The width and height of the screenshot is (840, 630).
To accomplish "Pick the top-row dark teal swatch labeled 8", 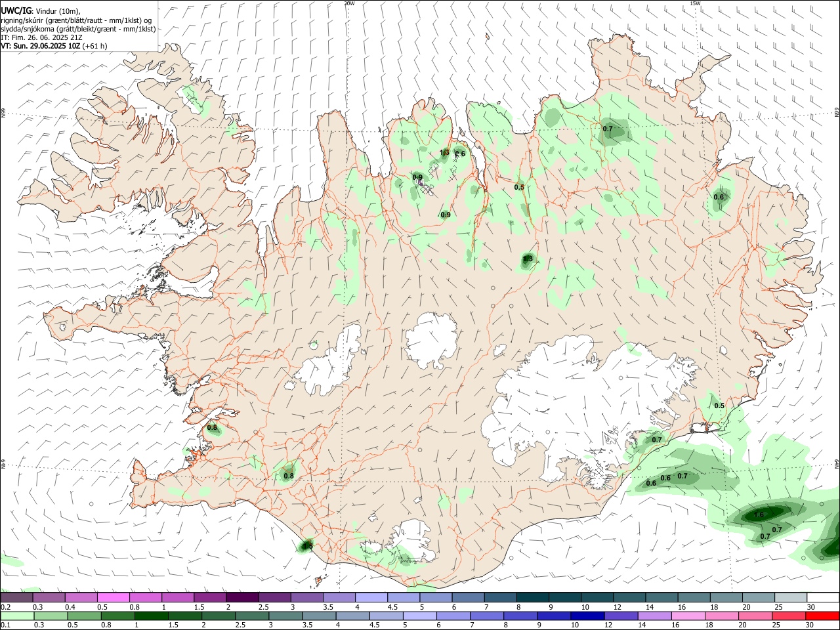I will pos(532,598).
